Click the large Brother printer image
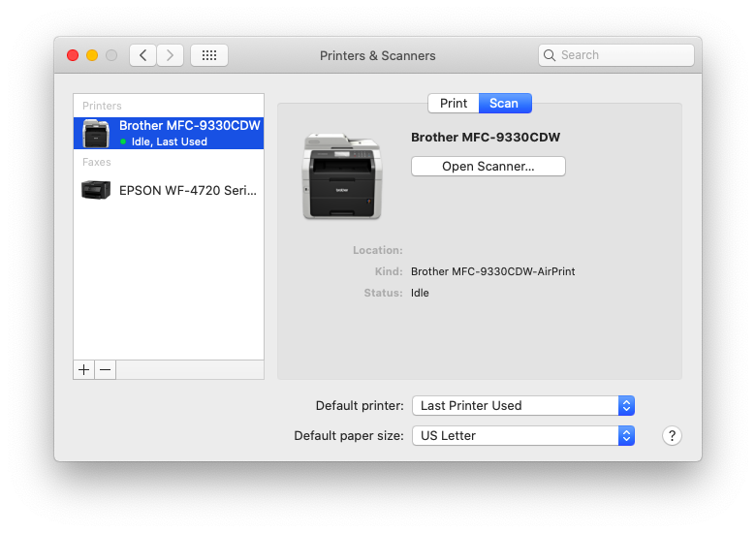This screenshot has width=756, height=533. coord(342,176)
